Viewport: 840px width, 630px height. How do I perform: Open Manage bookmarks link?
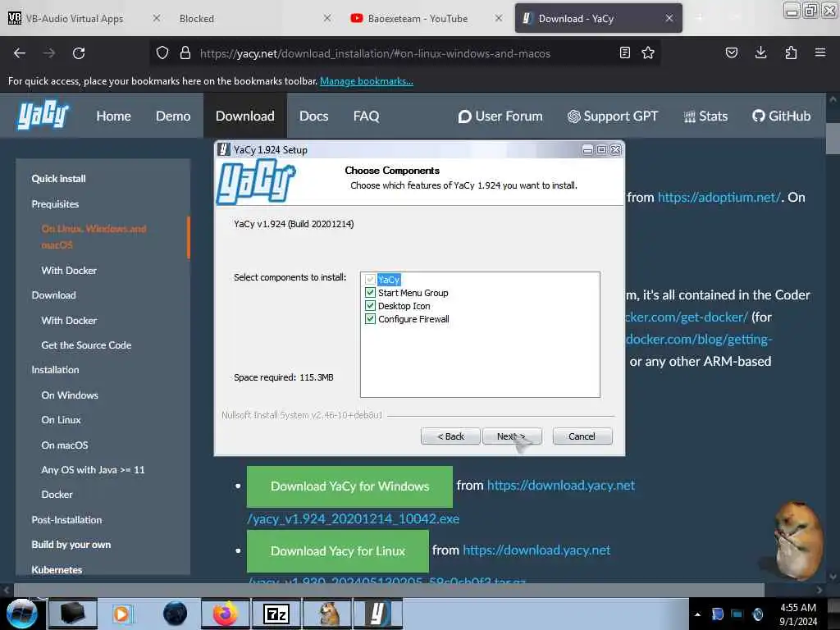367,81
